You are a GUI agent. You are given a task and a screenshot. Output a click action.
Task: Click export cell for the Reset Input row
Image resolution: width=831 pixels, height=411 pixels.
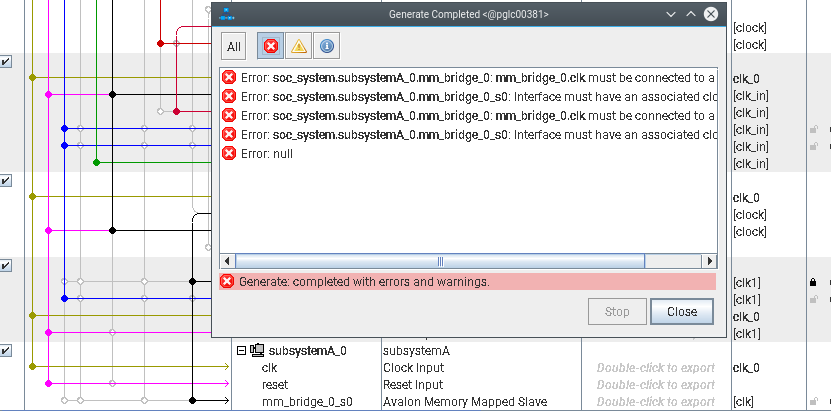click(656, 385)
